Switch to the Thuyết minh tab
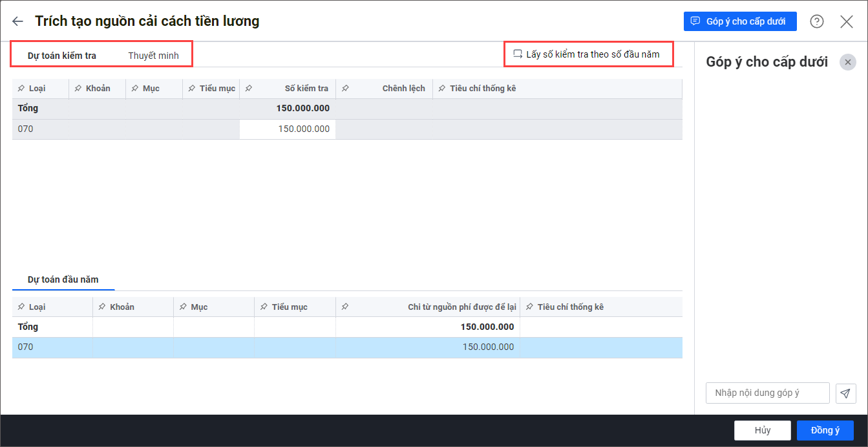This screenshot has height=447, width=868. (153, 56)
